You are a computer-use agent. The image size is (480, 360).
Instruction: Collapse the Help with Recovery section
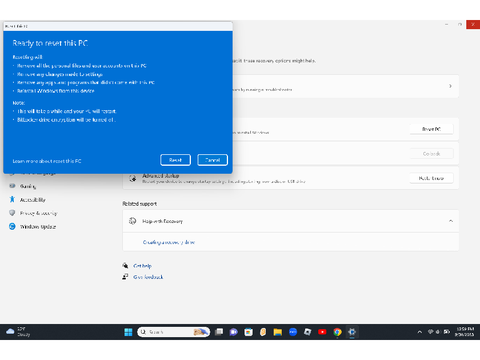coord(451,221)
